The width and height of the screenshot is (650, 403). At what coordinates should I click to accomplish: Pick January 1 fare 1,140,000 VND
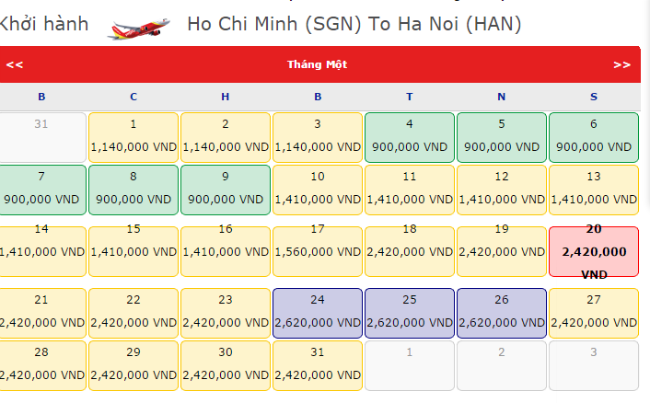[133, 137]
